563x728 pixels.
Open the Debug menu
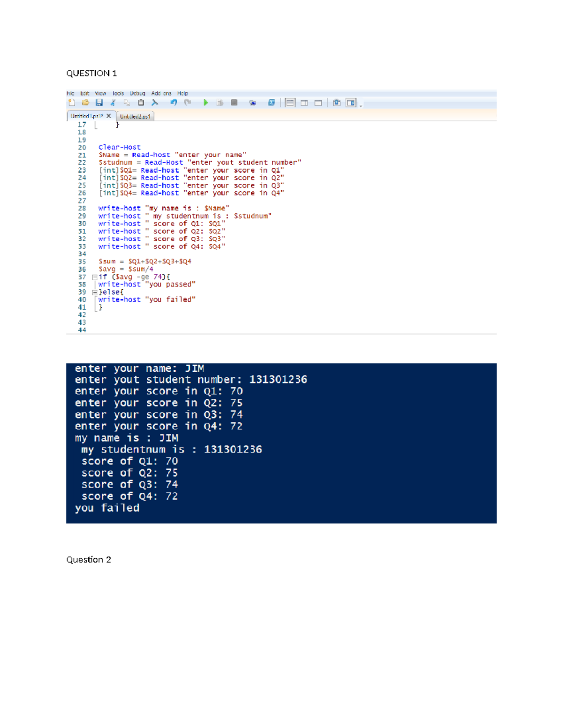click(137, 93)
